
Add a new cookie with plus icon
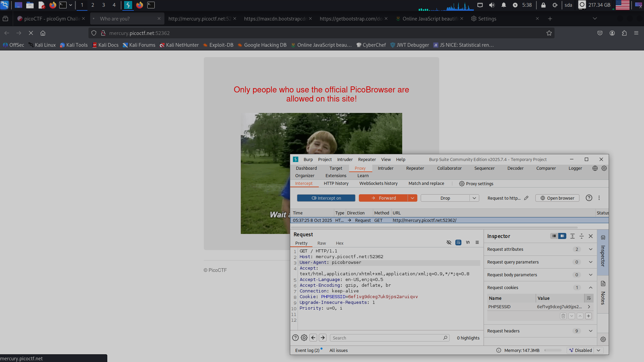(588, 316)
